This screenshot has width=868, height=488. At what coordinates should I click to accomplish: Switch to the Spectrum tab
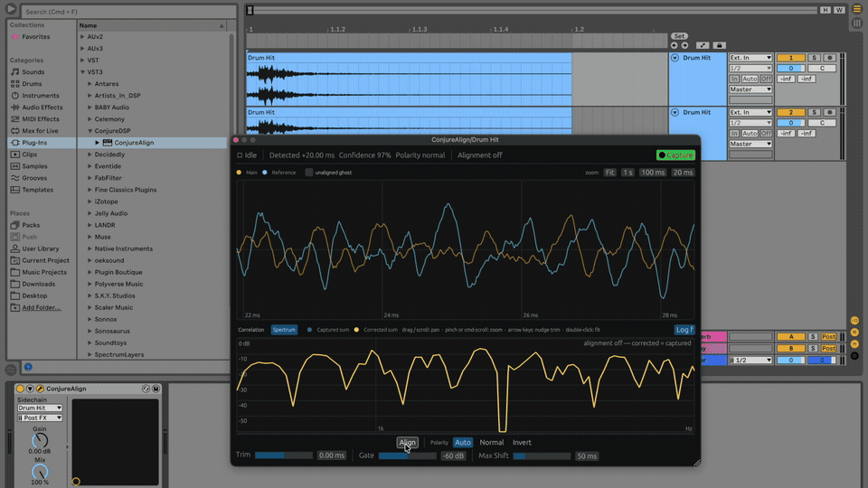[x=284, y=330]
